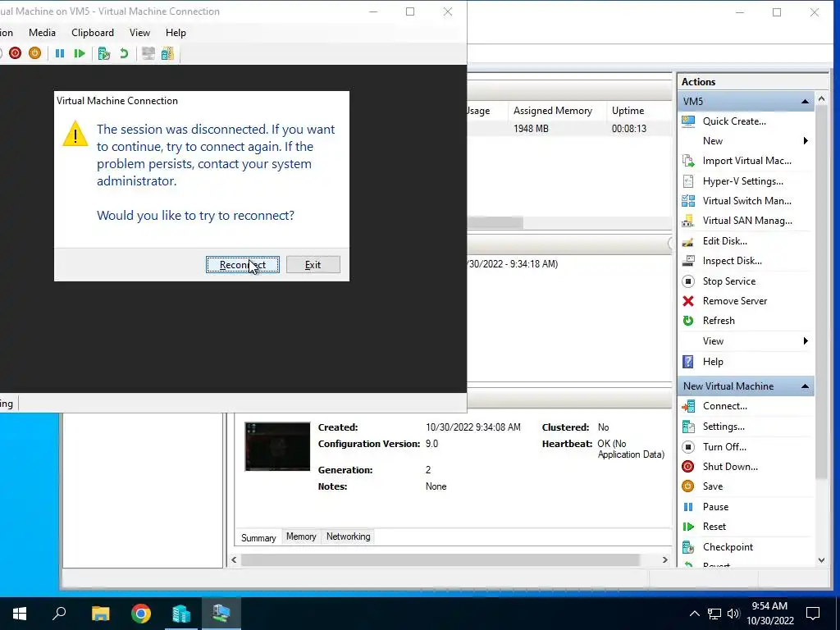840x630 pixels.
Task: Show hidden system tray icons
Action: [694, 614]
